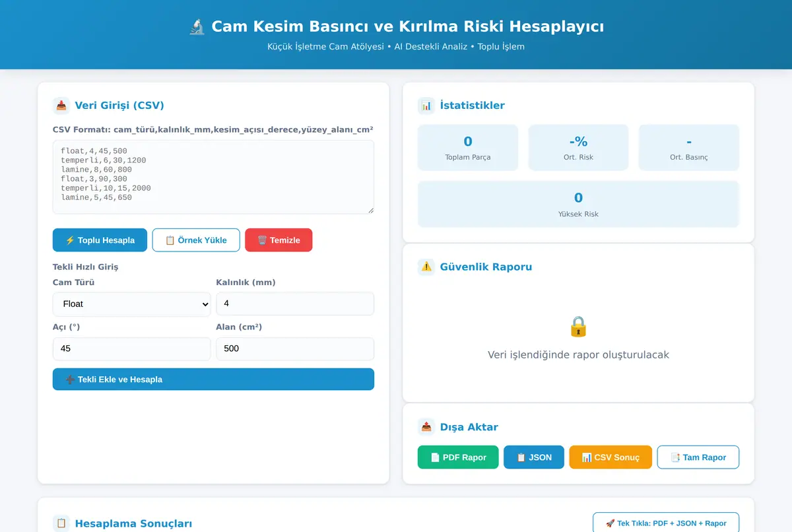The height and width of the screenshot is (532, 792).
Task: Click the Dışa Aktar heading
Action: 469,427
